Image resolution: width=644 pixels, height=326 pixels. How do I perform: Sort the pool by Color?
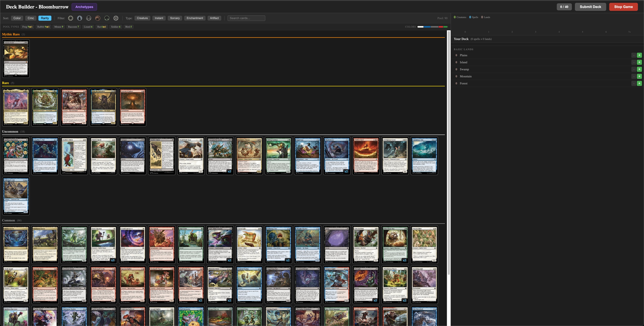(17, 18)
